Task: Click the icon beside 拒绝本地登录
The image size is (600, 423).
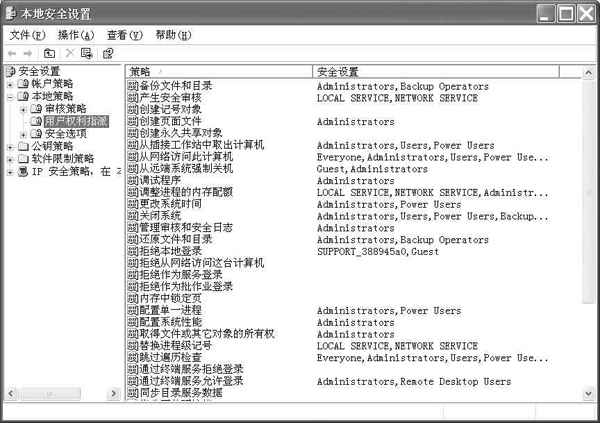Action: pyautogui.click(x=133, y=251)
